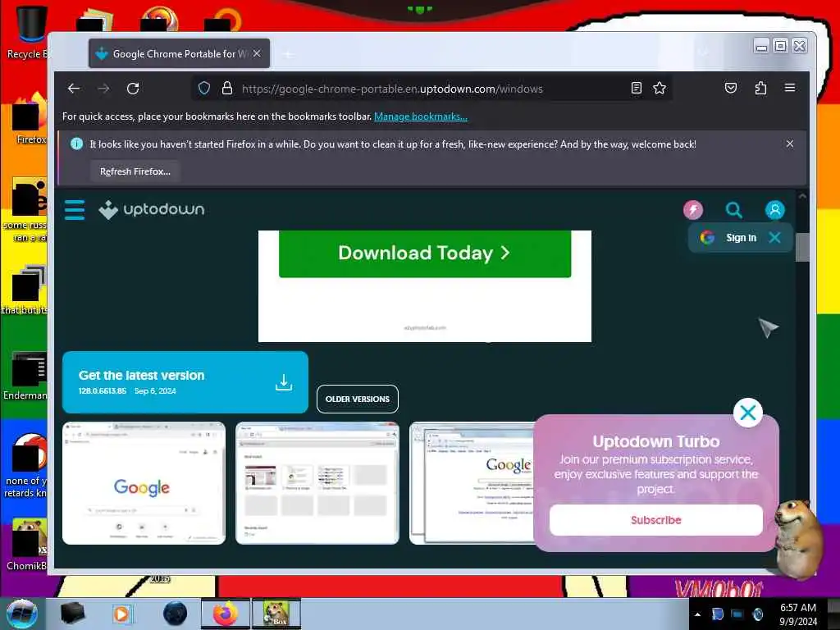Click the green Download Today ad button
The width and height of the screenshot is (840, 630).
(x=425, y=253)
